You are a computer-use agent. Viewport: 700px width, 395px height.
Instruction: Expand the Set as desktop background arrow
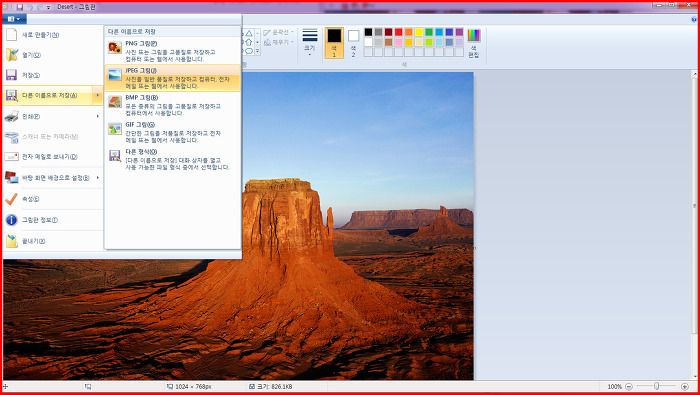[x=98, y=178]
